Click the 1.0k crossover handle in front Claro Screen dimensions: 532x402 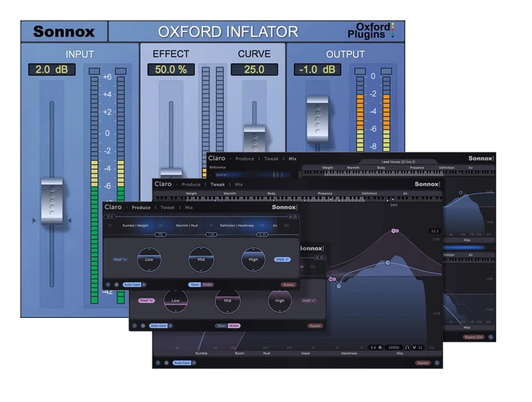point(211,235)
